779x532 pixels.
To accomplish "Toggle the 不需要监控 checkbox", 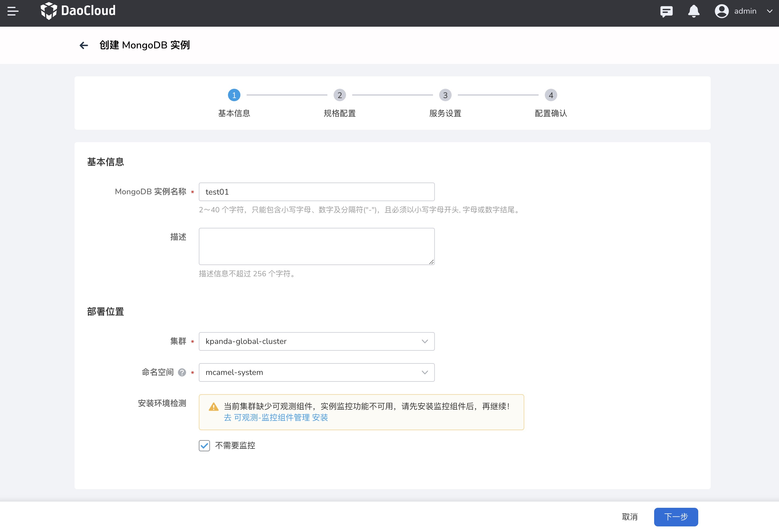I will (204, 446).
